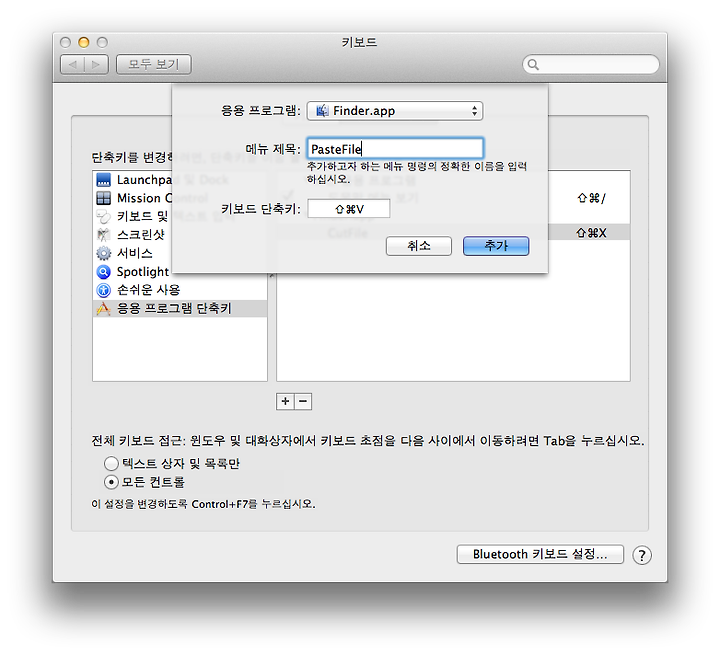The image size is (720, 655).
Task: Select the 응용 프로그램 단축키 row
Action: coord(180,308)
